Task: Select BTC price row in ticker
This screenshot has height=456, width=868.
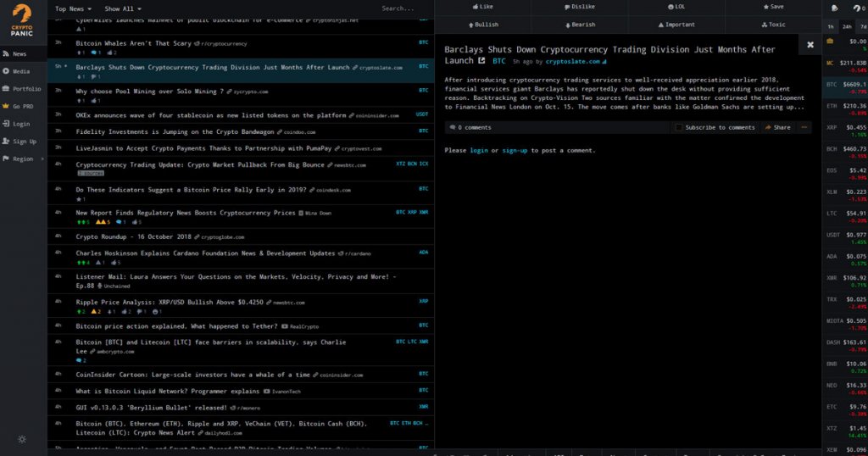Action: (x=845, y=87)
